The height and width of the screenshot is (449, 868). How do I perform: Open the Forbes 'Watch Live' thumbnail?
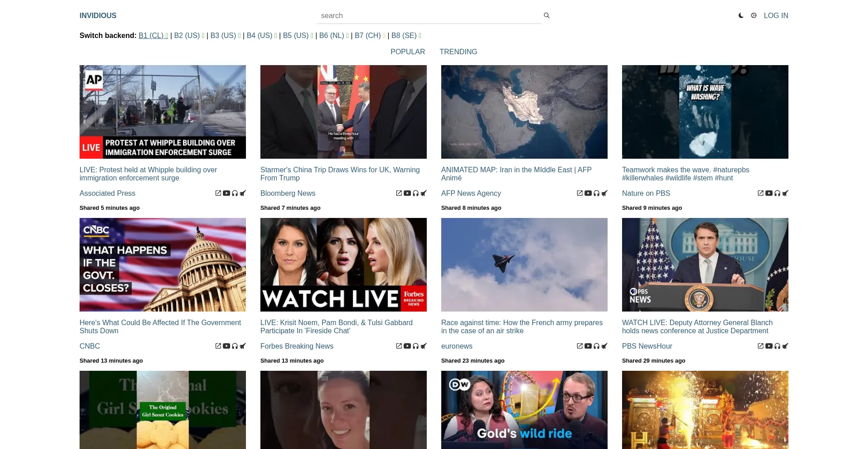pos(344,265)
